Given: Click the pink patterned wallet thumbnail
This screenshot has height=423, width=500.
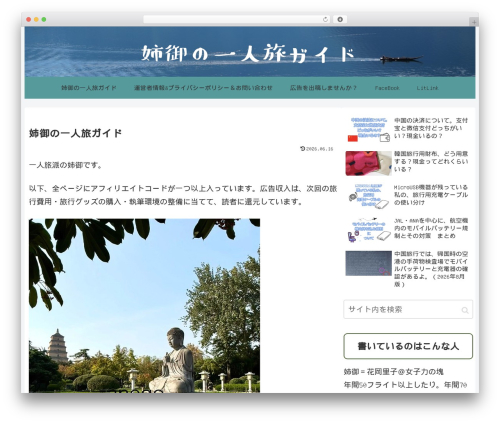Looking at the screenshot, I should (368, 163).
